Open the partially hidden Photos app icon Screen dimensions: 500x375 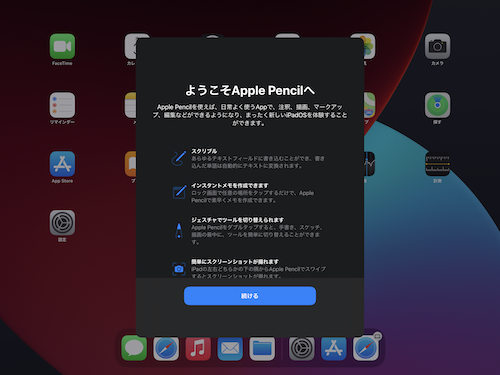369,46
